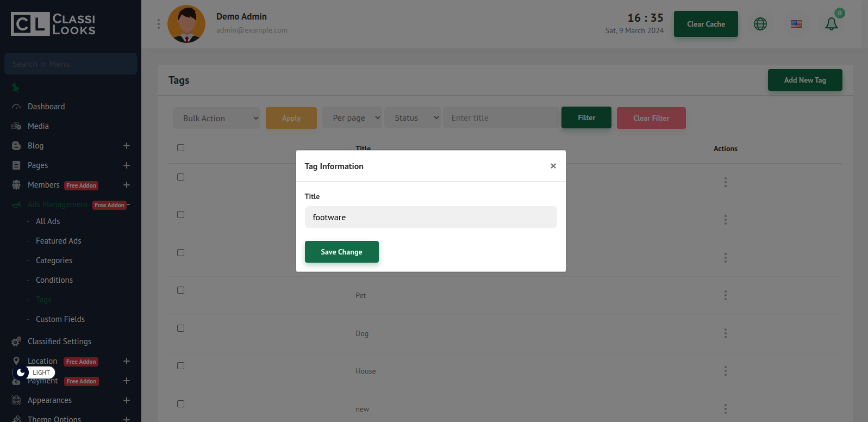Click the vertical dots beside admin avatar

coord(159,24)
